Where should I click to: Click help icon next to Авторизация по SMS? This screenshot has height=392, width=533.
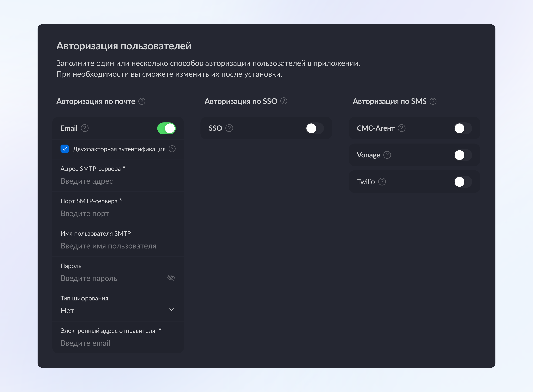(433, 101)
